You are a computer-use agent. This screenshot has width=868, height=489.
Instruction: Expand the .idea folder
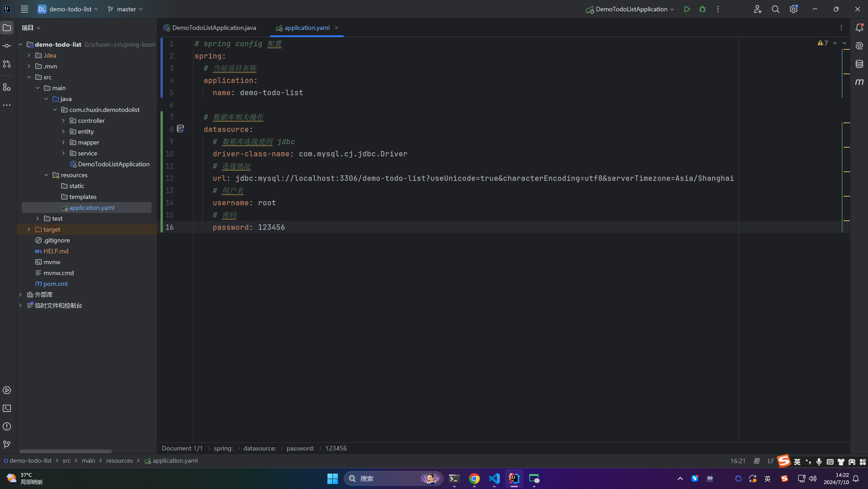coord(29,55)
